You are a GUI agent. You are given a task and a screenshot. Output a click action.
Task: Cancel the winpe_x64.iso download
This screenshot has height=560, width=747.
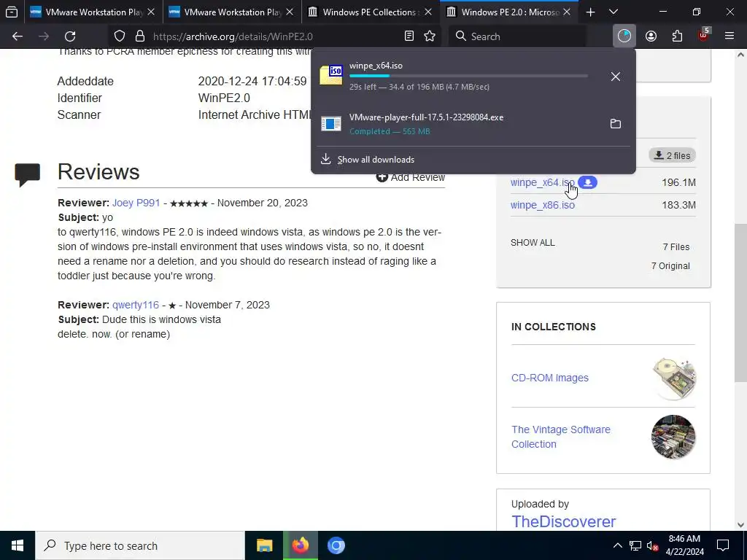pyautogui.click(x=616, y=76)
